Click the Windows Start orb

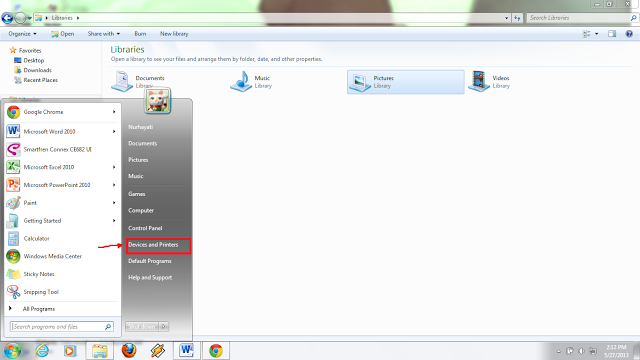click(x=12, y=351)
